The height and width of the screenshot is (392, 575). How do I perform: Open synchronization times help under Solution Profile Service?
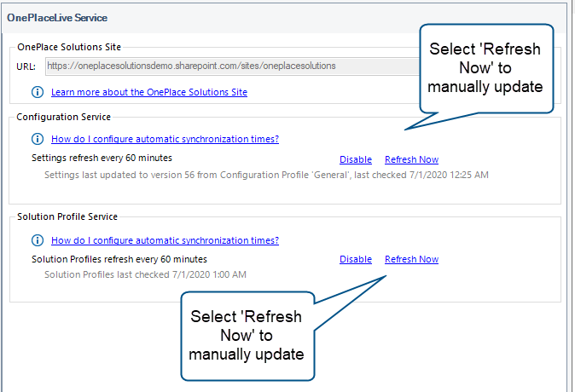coord(165,240)
